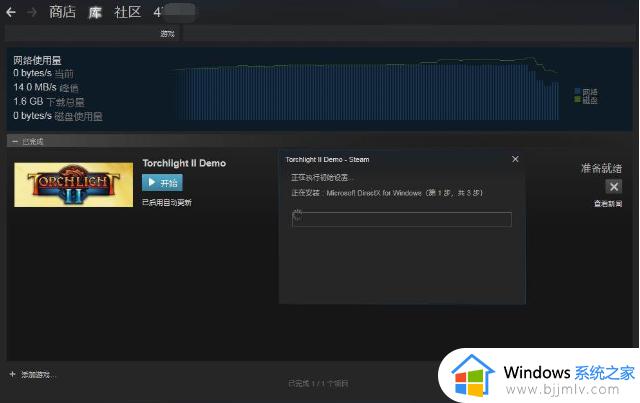Go back with the left arrow

tap(11, 12)
